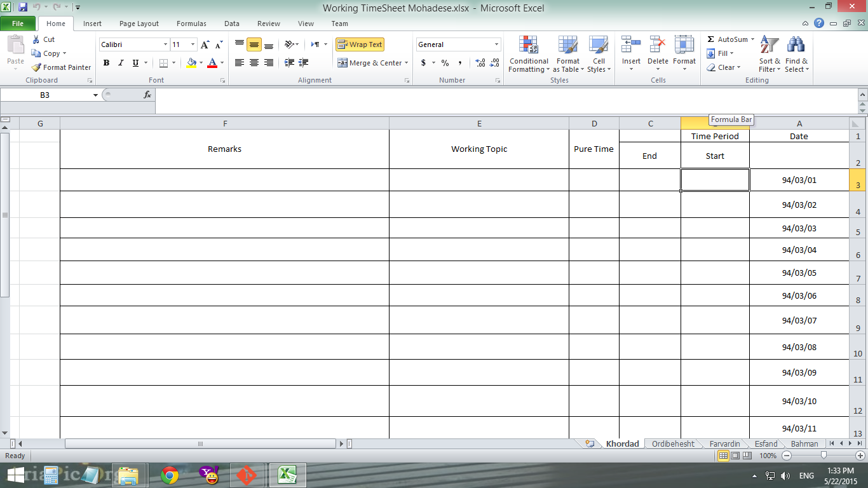This screenshot has height=488, width=868.
Task: Click the Sort & Filter icon
Action: click(x=770, y=46)
